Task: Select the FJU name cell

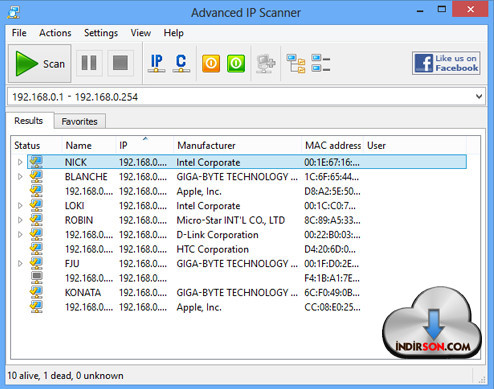Action: tap(72, 264)
